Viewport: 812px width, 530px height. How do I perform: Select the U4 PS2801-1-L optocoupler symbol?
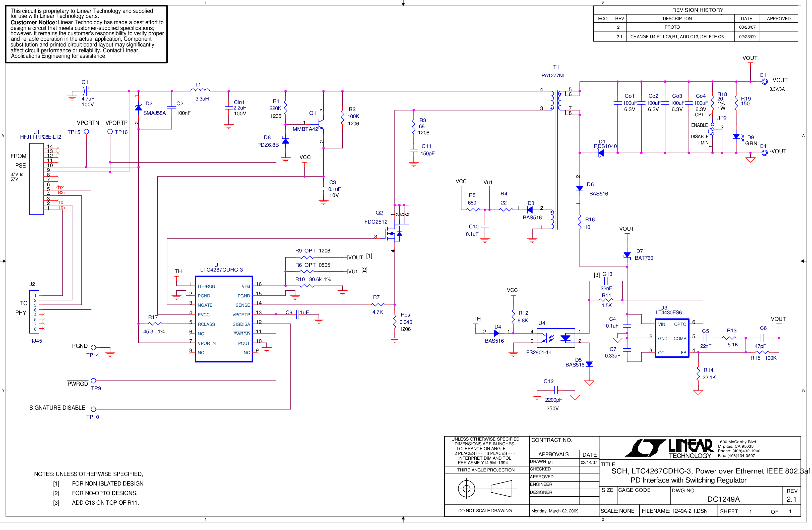point(555,338)
